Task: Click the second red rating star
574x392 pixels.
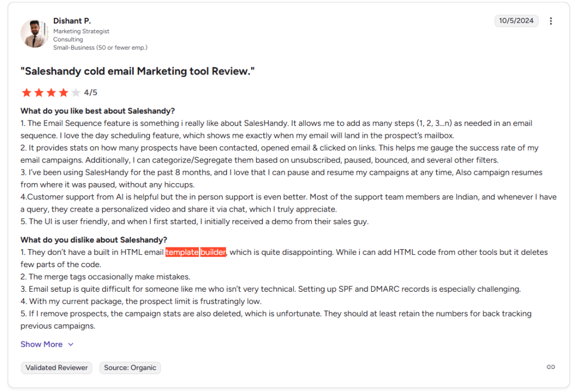Action: click(39, 92)
